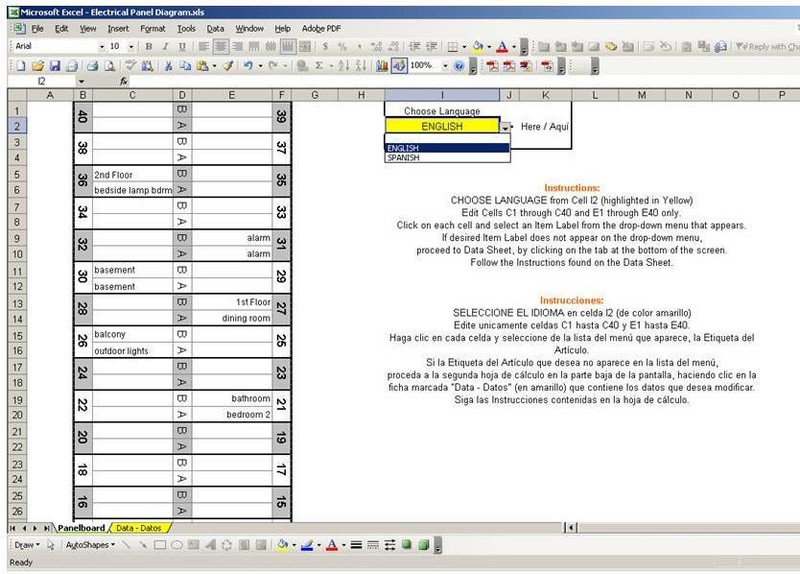Apply yellow fill color in Formatting toolbar
800x574 pixels.
pyautogui.click(x=478, y=47)
